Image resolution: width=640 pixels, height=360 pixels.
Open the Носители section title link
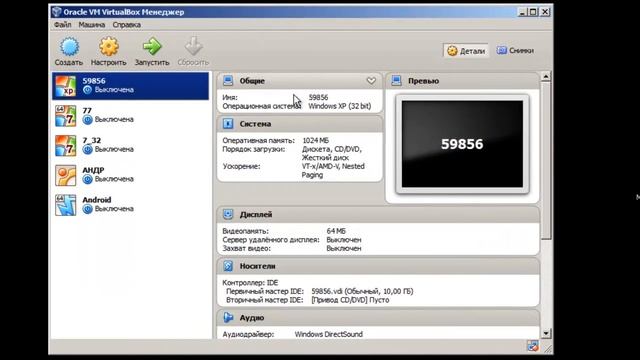pos(257,266)
